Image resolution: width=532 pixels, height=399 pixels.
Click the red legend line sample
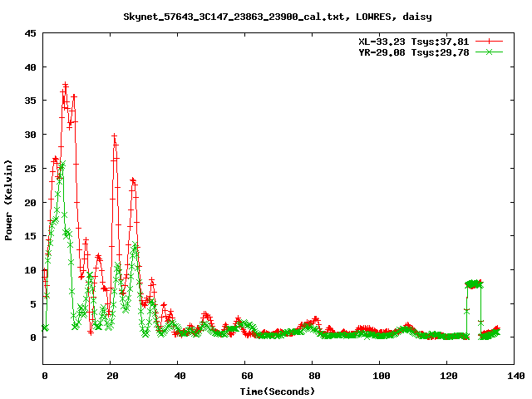(x=489, y=42)
